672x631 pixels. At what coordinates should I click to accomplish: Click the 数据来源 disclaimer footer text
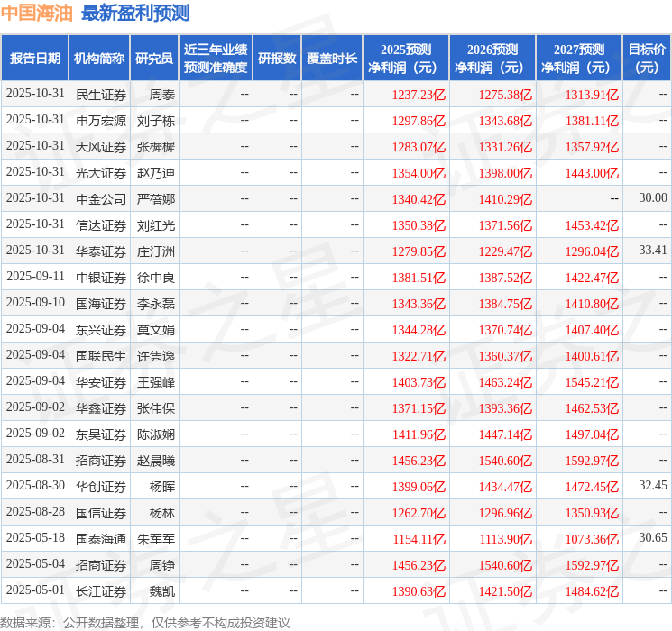145,623
